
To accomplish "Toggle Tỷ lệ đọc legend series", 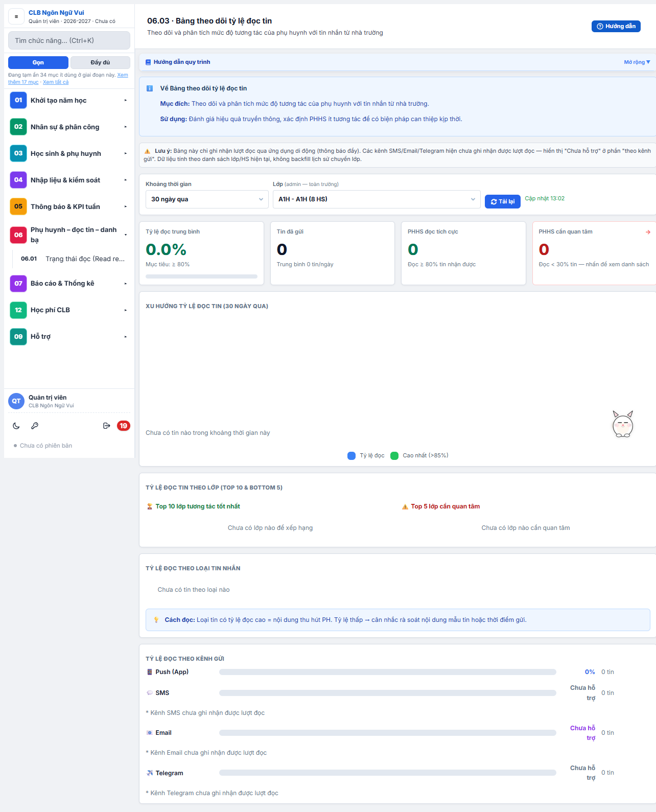I will pyautogui.click(x=366, y=456).
